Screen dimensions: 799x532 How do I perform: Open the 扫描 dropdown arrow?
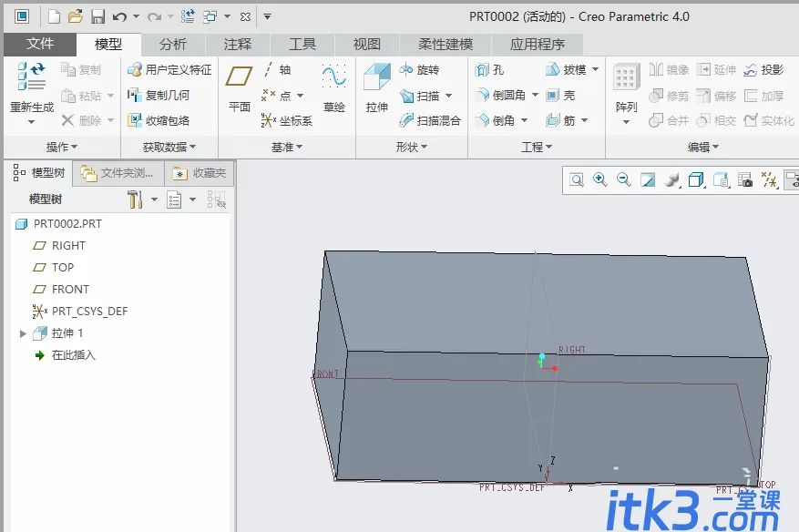(x=448, y=96)
